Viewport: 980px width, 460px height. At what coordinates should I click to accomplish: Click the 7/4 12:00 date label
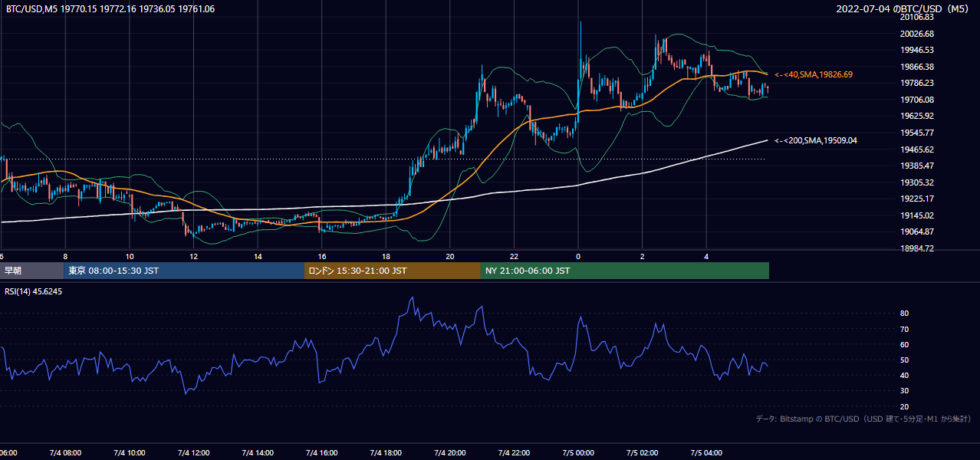tap(192, 452)
